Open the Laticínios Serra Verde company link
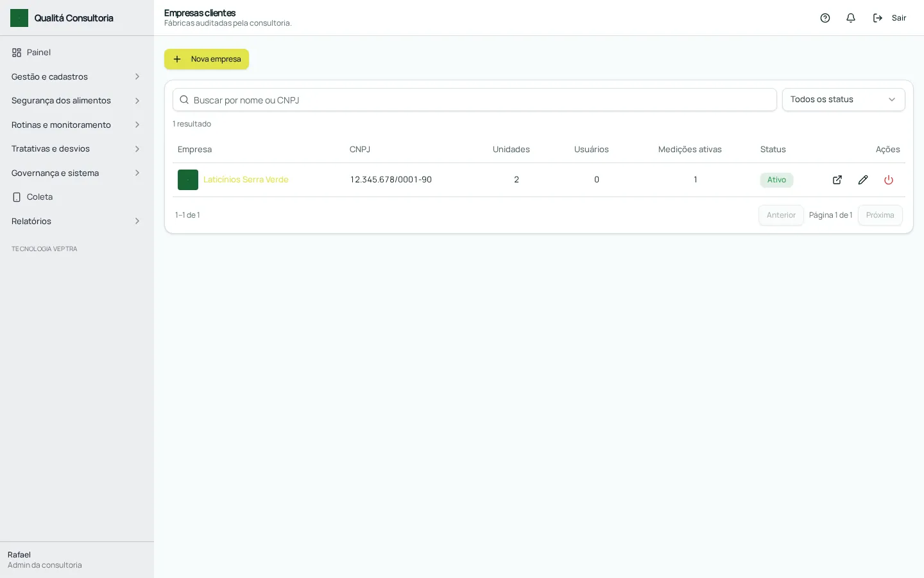This screenshot has height=578, width=924. [246, 180]
